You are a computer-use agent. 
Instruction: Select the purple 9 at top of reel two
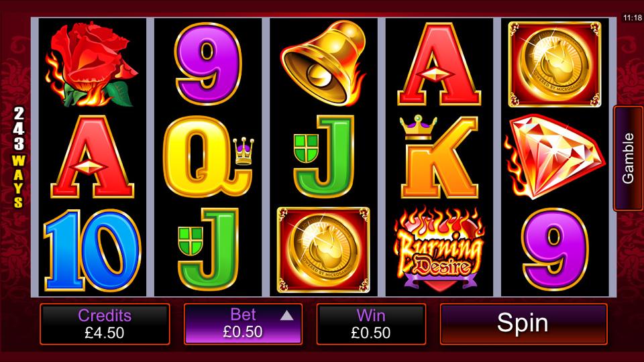coord(208,63)
